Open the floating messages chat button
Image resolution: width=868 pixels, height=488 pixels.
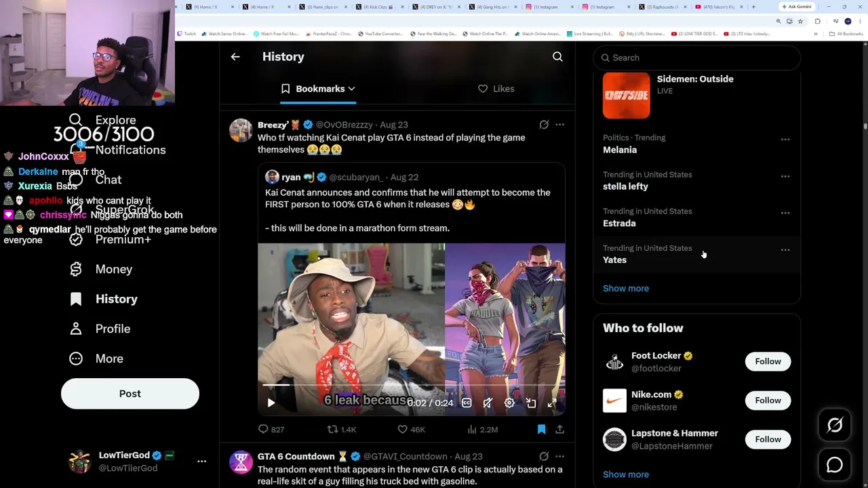(835, 465)
